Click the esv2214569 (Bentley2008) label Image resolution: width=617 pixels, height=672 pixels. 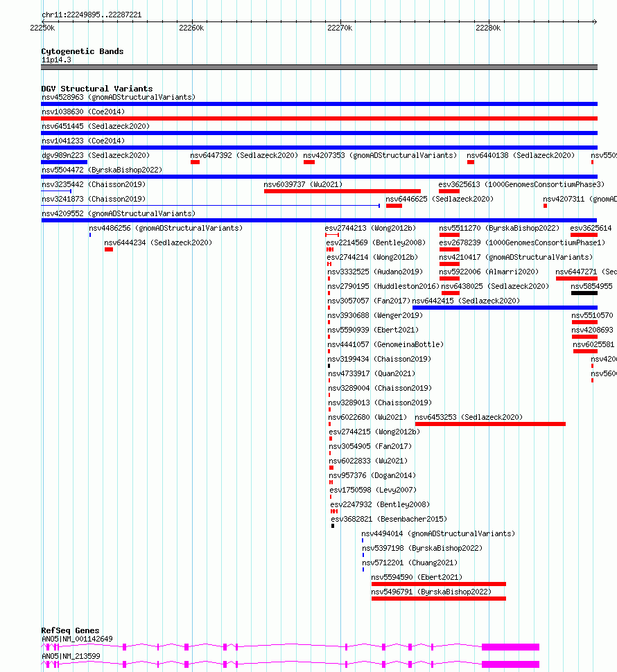click(x=376, y=243)
